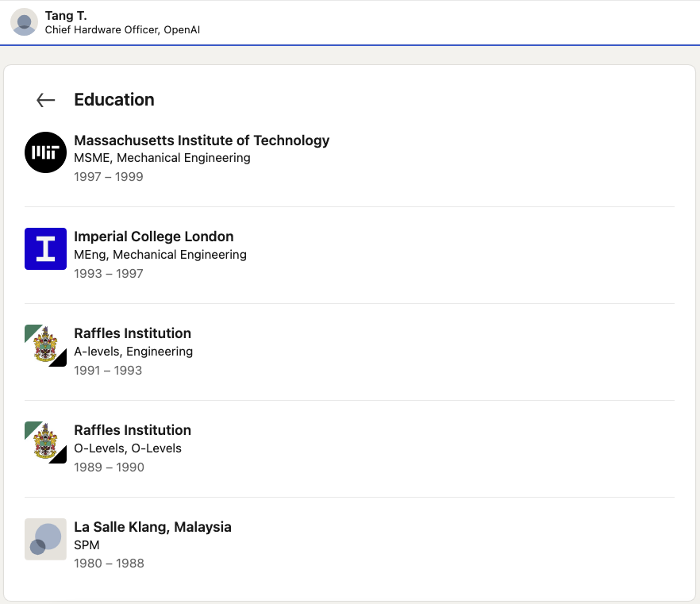Open Raffles Institution link dated 1991 – 1993

pos(133,333)
